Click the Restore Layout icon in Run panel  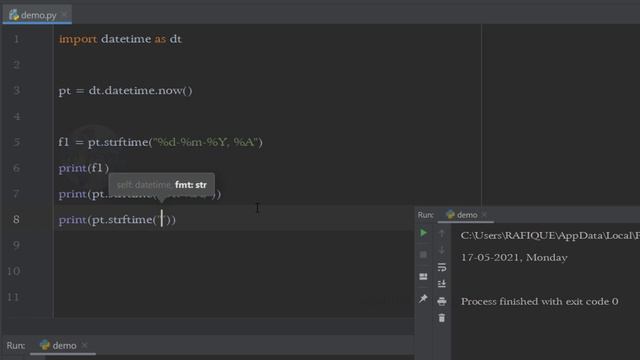pyautogui.click(x=423, y=276)
